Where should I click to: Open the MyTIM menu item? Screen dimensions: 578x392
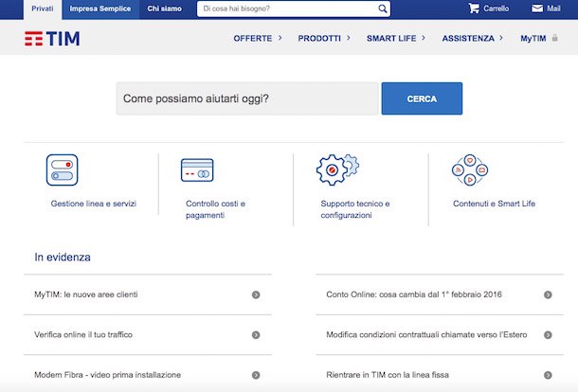pyautogui.click(x=533, y=38)
